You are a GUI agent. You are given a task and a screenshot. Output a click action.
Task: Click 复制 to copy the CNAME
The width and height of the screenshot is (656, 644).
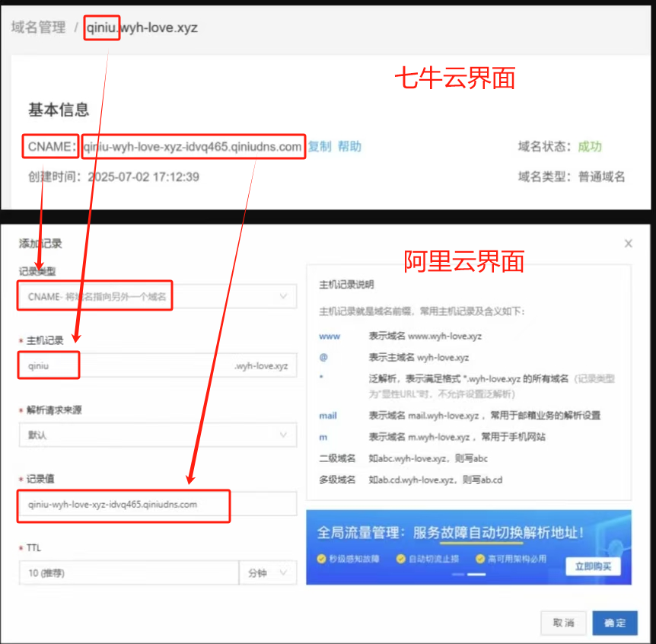click(320, 146)
